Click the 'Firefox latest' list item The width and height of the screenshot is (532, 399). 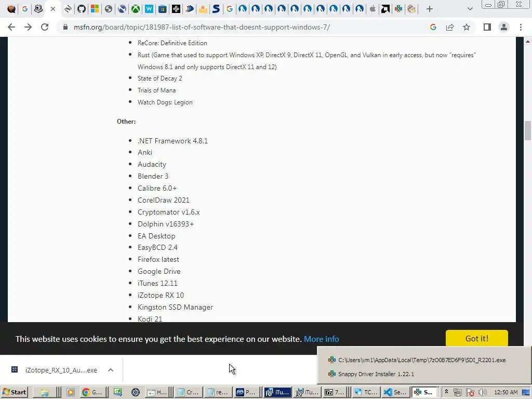point(158,259)
